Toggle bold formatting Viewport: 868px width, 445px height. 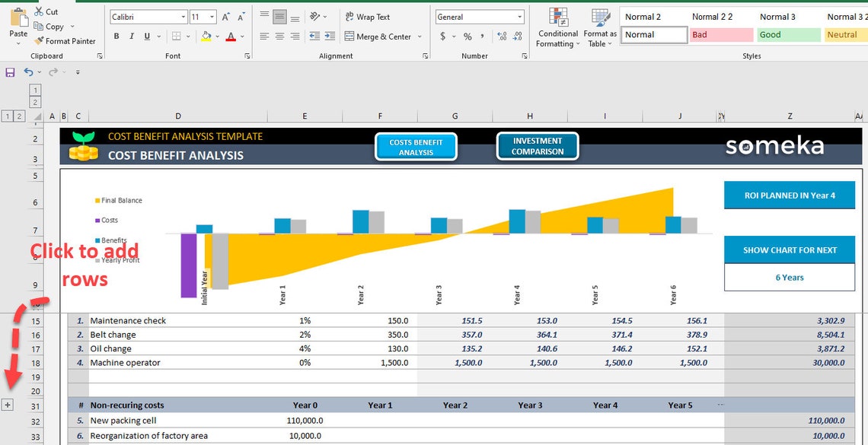116,35
